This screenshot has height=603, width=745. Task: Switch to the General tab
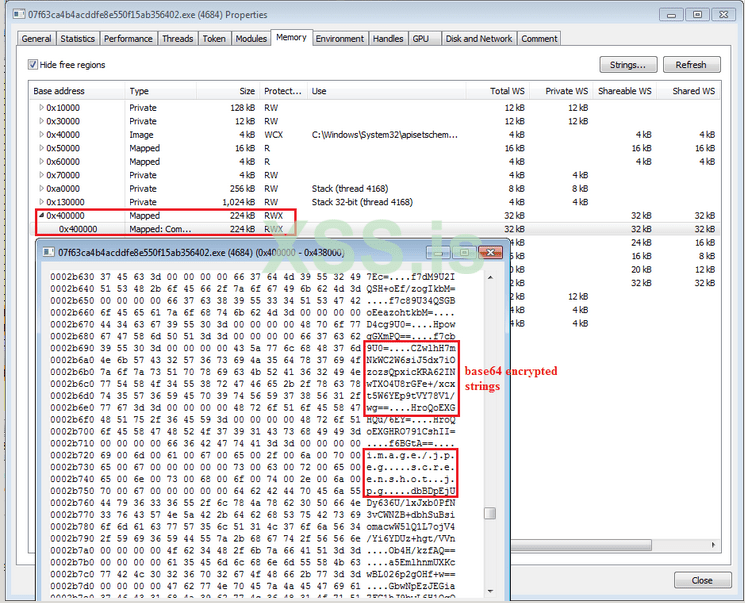[x=37, y=39]
